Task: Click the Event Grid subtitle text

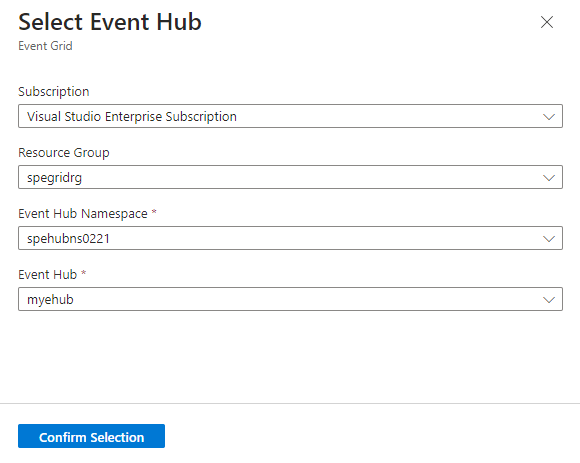Action: (45, 46)
